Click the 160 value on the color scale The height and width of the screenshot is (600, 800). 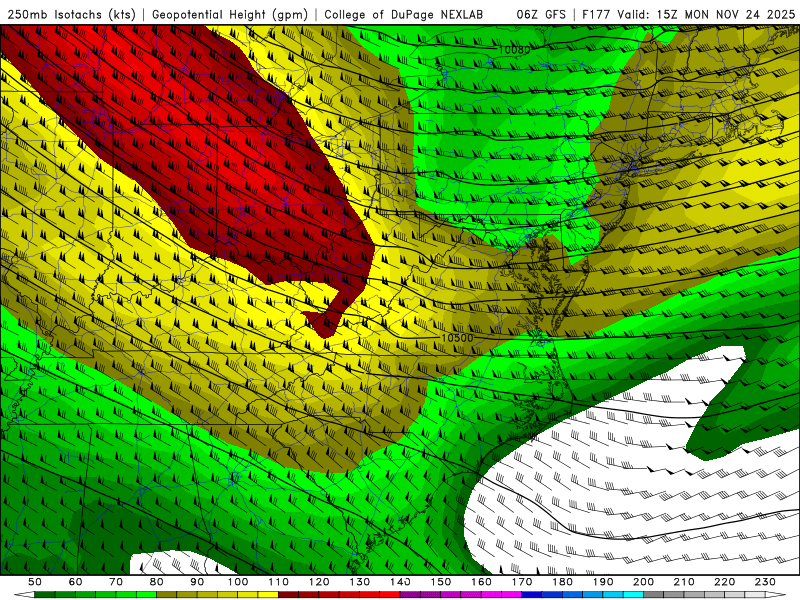coord(481,581)
